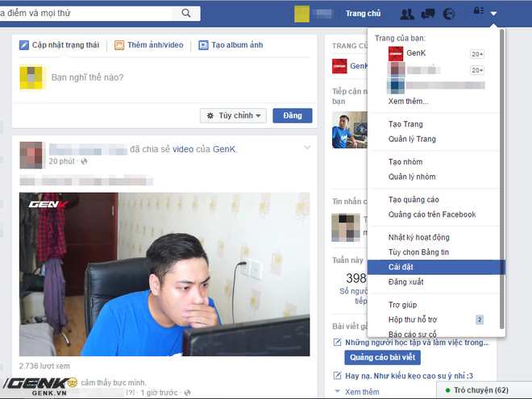Image resolution: width=532 pixels, height=399 pixels.
Task: Click the dropdown menu's vertical scrollbar
Action: click(502, 179)
